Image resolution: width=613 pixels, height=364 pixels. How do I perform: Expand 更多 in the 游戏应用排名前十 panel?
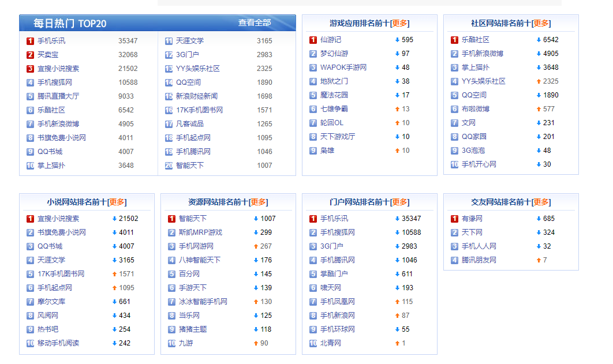(399, 23)
